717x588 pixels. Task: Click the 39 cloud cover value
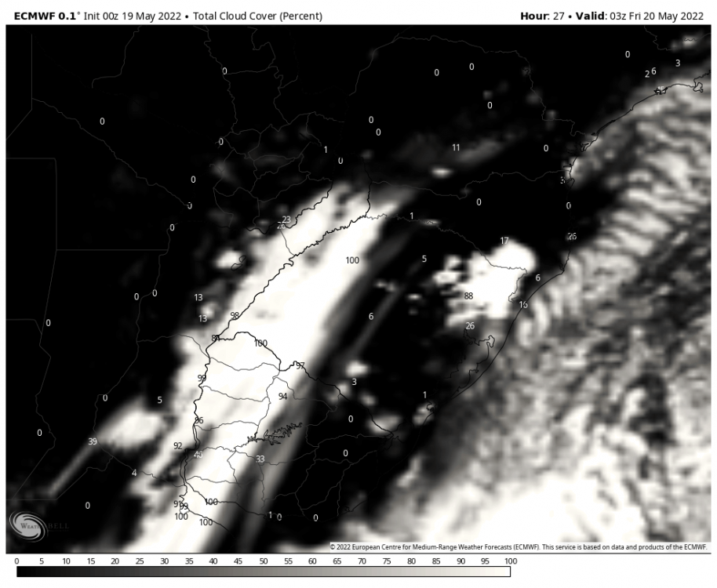pyautogui.click(x=93, y=442)
